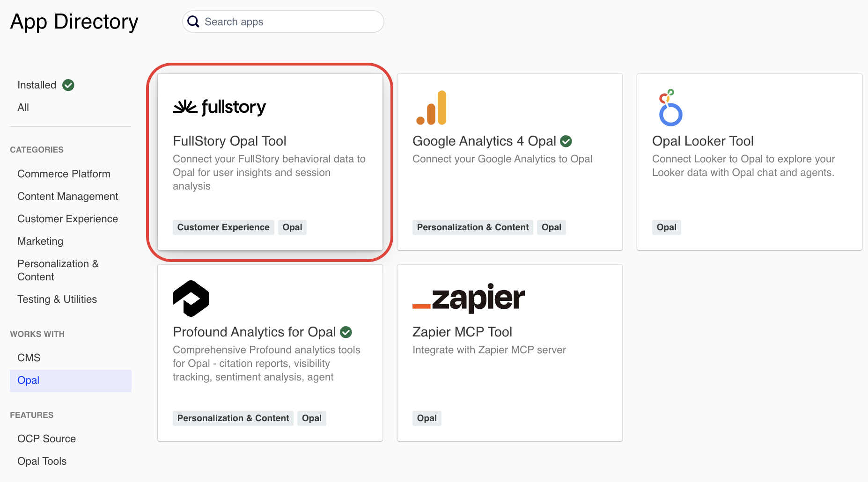868x482 pixels.
Task: Select the CMS works-with filter
Action: [29, 358]
